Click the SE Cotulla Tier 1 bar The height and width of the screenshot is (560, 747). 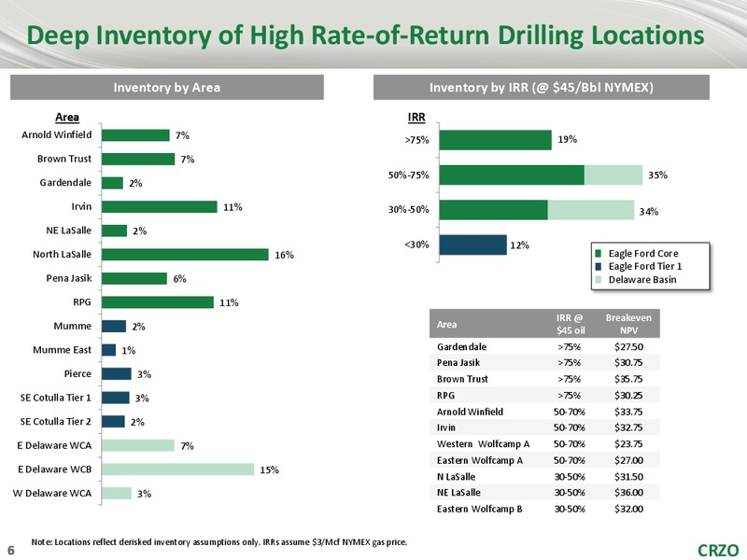(x=115, y=398)
